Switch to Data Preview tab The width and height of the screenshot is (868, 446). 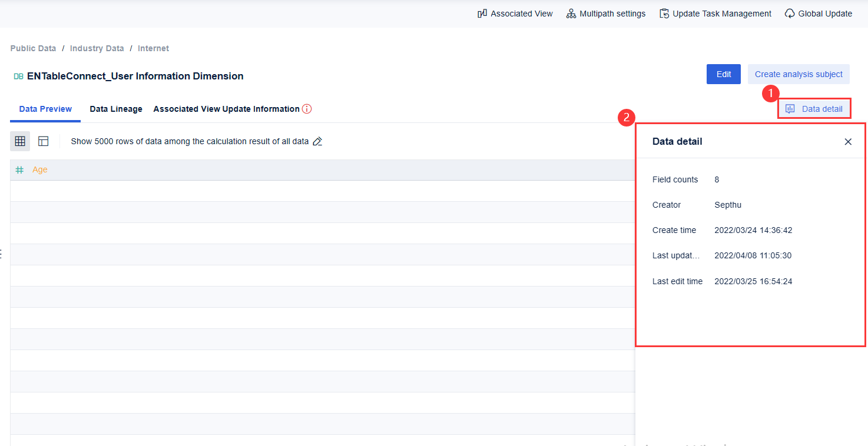pos(45,109)
